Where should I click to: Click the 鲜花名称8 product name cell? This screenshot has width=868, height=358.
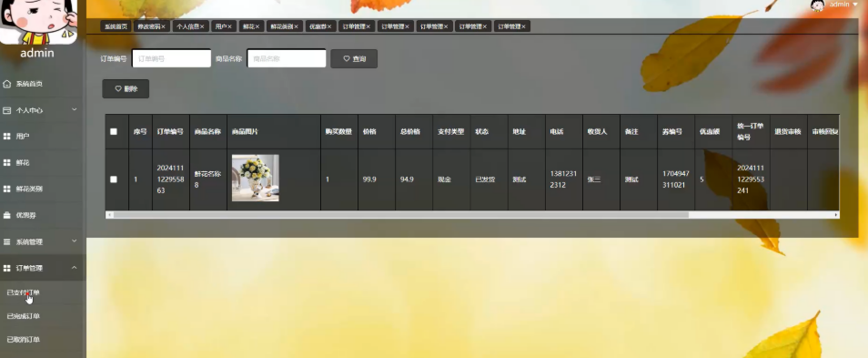pyautogui.click(x=207, y=179)
